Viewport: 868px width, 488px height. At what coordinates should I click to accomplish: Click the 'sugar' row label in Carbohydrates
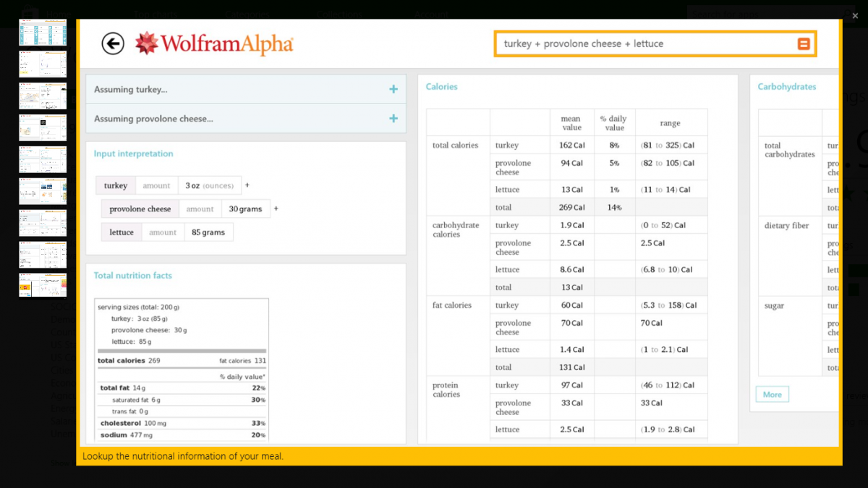click(x=774, y=306)
